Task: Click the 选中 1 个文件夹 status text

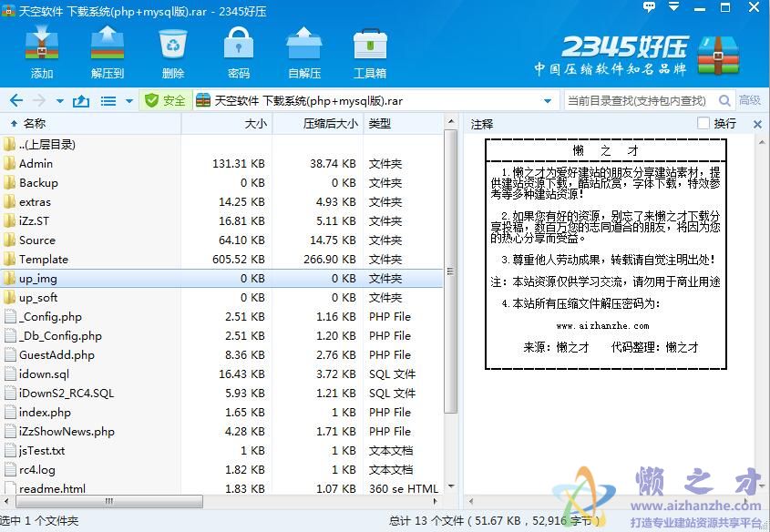Action: [x=39, y=521]
